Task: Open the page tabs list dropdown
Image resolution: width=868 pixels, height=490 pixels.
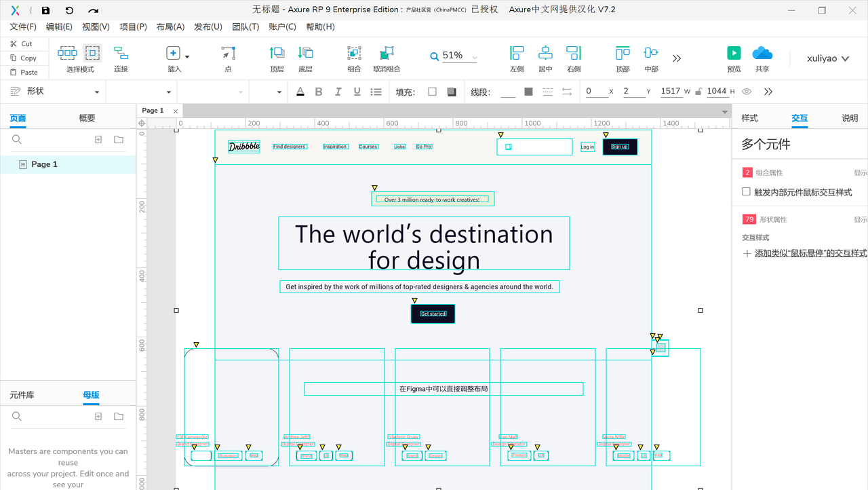Action: [725, 112]
